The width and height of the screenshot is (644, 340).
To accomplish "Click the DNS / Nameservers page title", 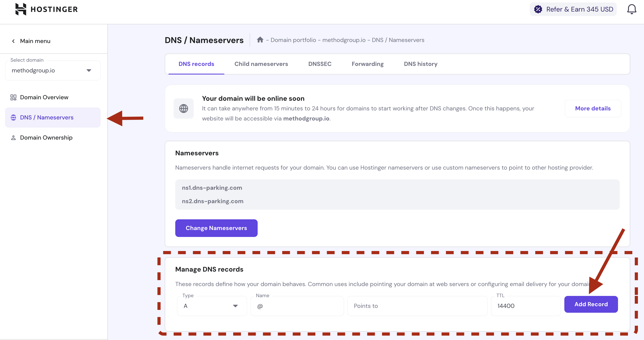I will click(204, 40).
